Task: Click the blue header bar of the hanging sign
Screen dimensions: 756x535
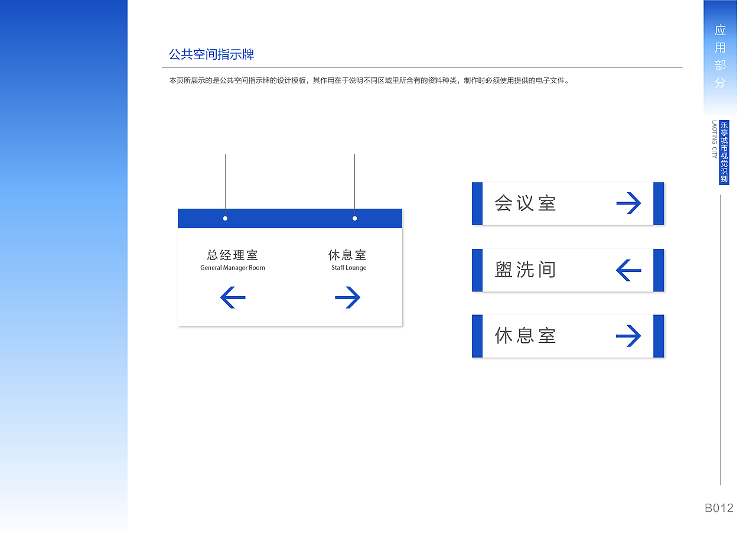Action: (289, 218)
